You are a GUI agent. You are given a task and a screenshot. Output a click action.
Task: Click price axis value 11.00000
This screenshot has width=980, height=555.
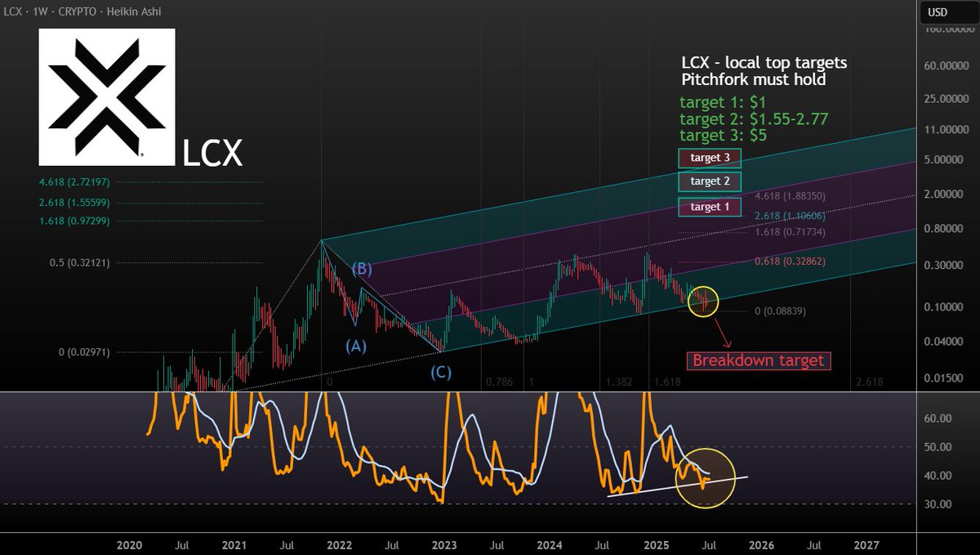tap(947, 130)
